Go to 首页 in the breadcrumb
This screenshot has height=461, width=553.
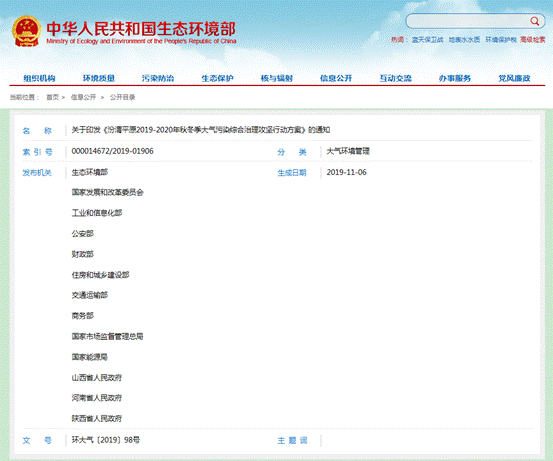pos(53,97)
